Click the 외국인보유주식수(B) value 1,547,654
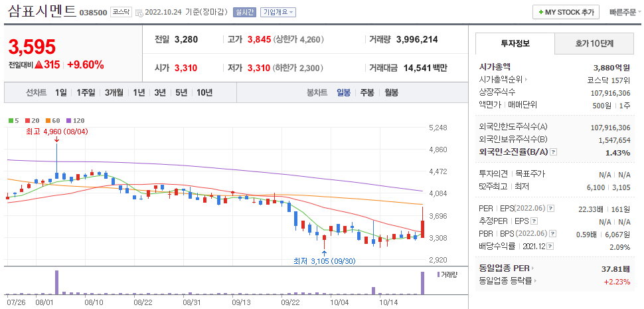The height and width of the screenshot is (309, 644). pos(614,140)
